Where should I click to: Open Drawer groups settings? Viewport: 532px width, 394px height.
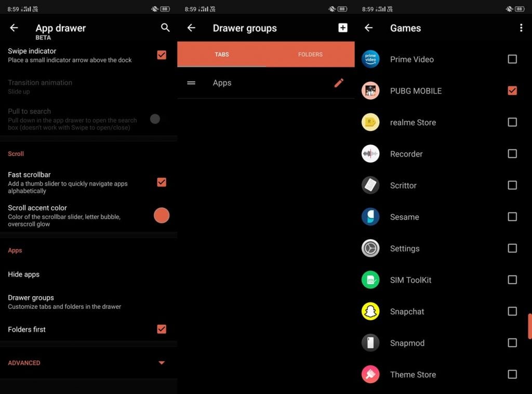88,301
